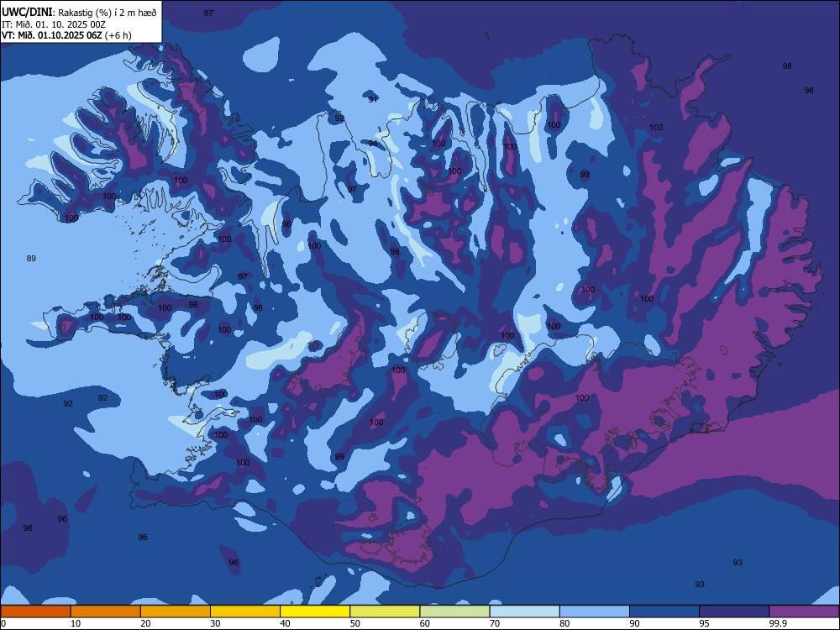This screenshot has width=840, height=630.
Task: Click the title line 'UWC/DINI: Rakastig (%) í 2 m hæð'
Action: (79, 12)
